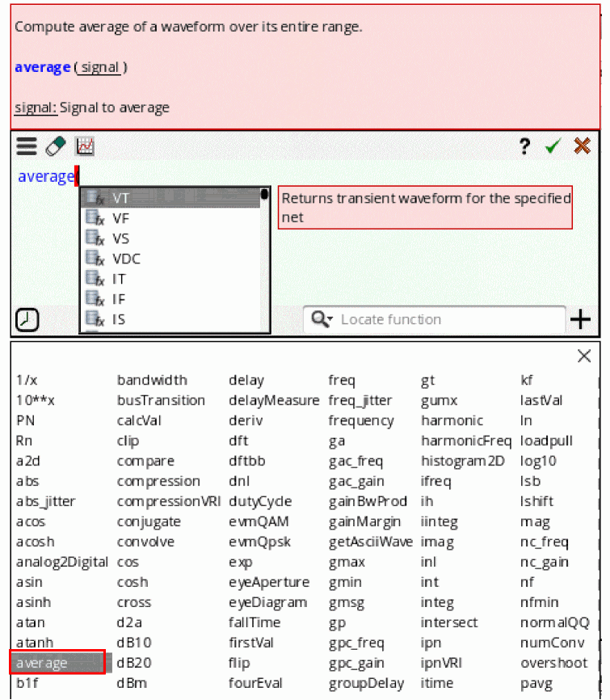Select VT in autocomplete list
Image resolution: width=610 pixels, height=700 pixels.
click(x=170, y=198)
